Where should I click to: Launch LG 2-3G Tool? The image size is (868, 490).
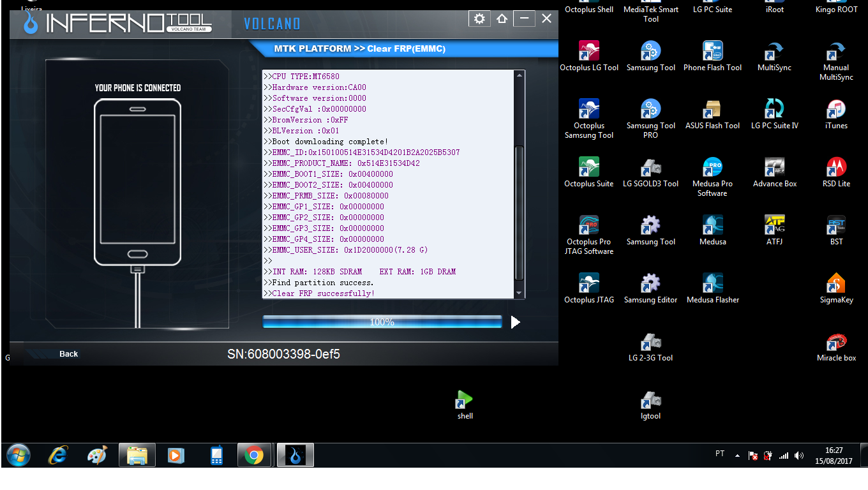(x=650, y=346)
